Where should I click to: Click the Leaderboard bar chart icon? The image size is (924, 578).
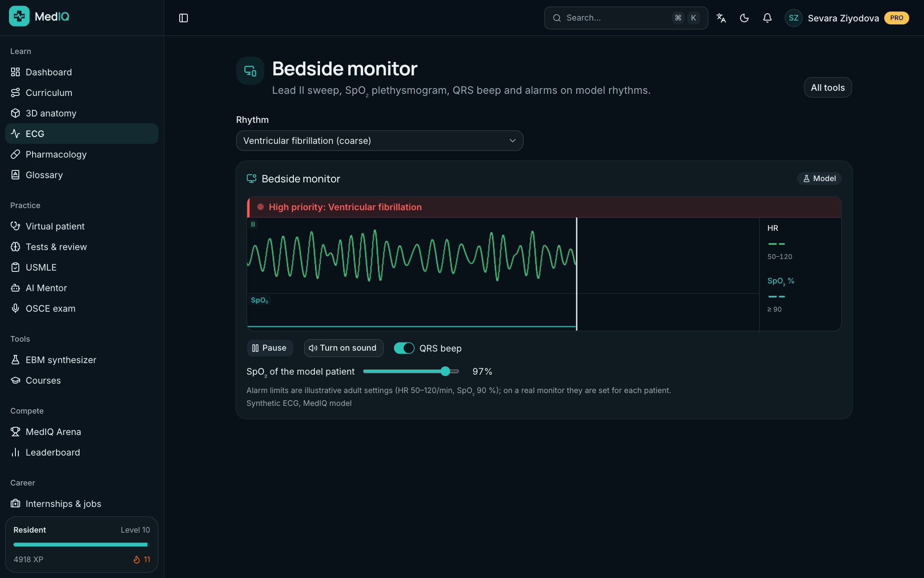click(x=15, y=452)
